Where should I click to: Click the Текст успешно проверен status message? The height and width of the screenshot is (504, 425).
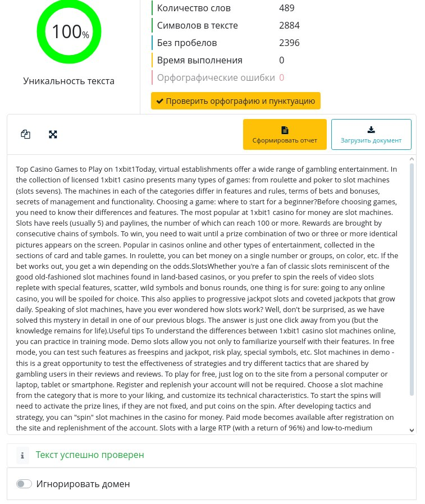point(90,455)
